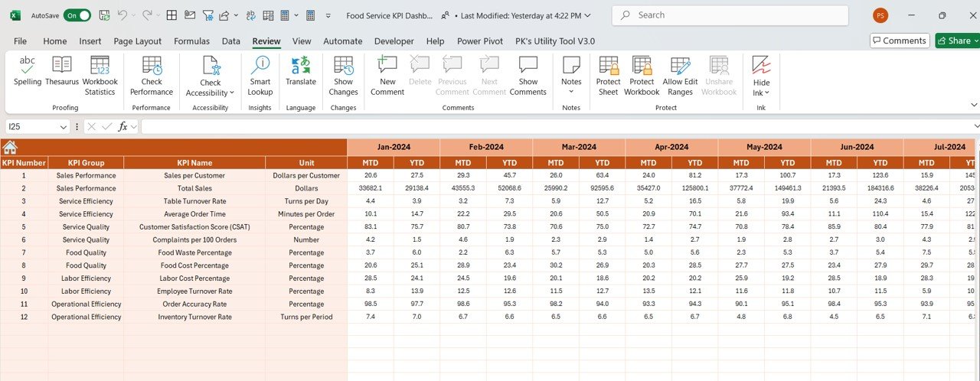Select the 'Food Waste Percentage' cell
This screenshot has height=381, width=980.
(x=194, y=252)
